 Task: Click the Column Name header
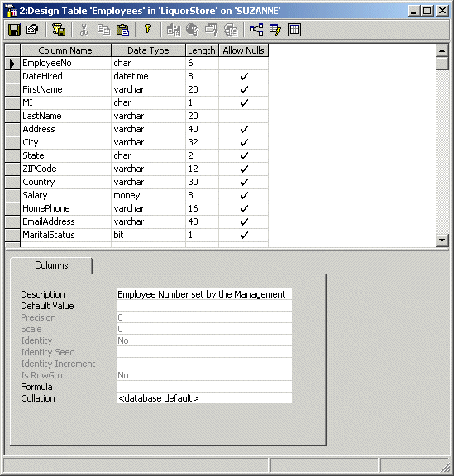[x=65, y=50]
